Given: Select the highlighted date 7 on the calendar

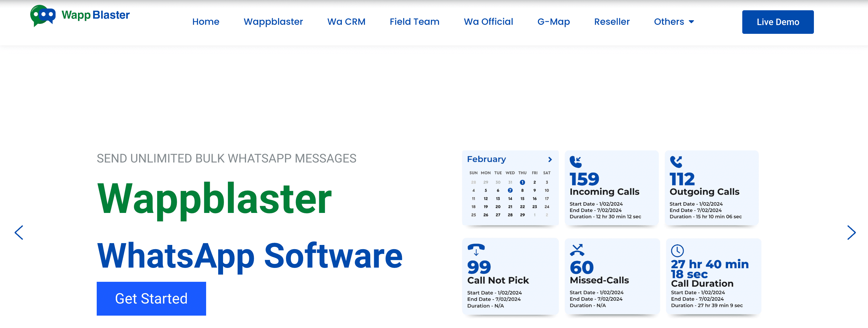Looking at the screenshot, I should 510,190.
